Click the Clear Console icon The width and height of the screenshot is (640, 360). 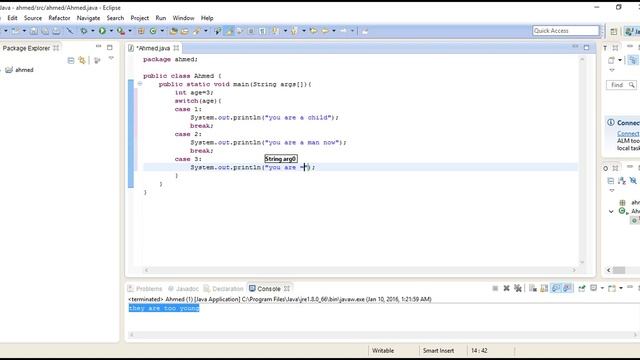coord(533,288)
